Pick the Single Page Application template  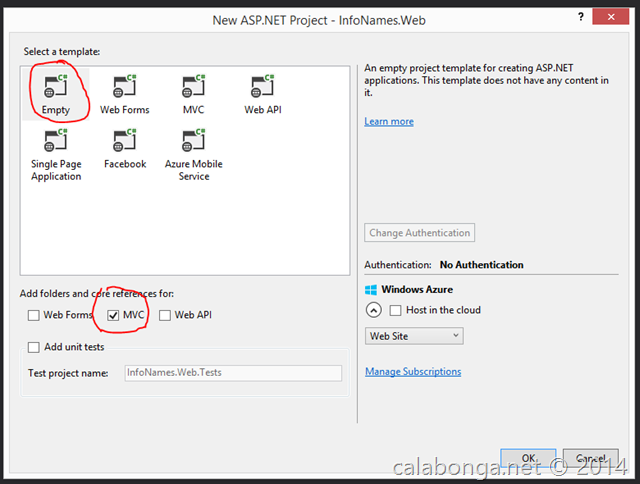(x=56, y=155)
